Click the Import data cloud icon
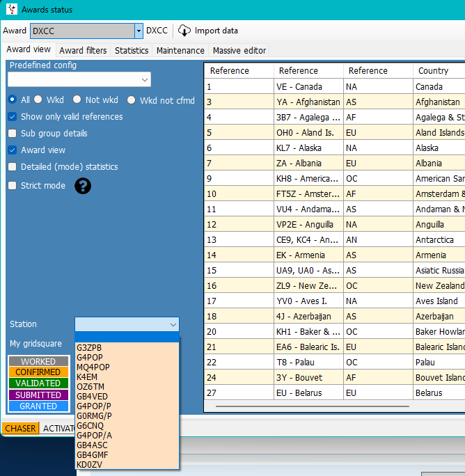465x476 pixels. (x=184, y=31)
